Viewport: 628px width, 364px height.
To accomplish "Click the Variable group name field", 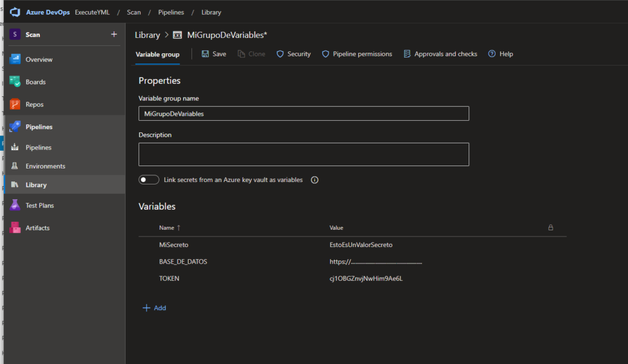I will (304, 113).
